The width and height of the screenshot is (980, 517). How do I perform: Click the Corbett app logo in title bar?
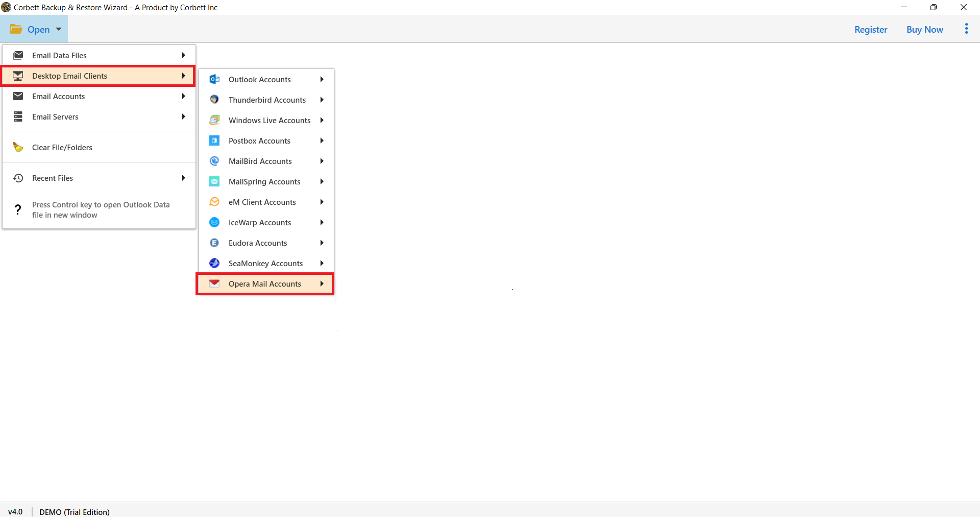[6, 7]
